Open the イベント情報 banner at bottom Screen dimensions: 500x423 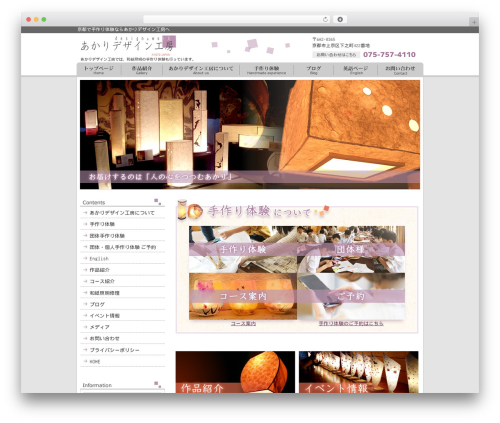point(359,372)
